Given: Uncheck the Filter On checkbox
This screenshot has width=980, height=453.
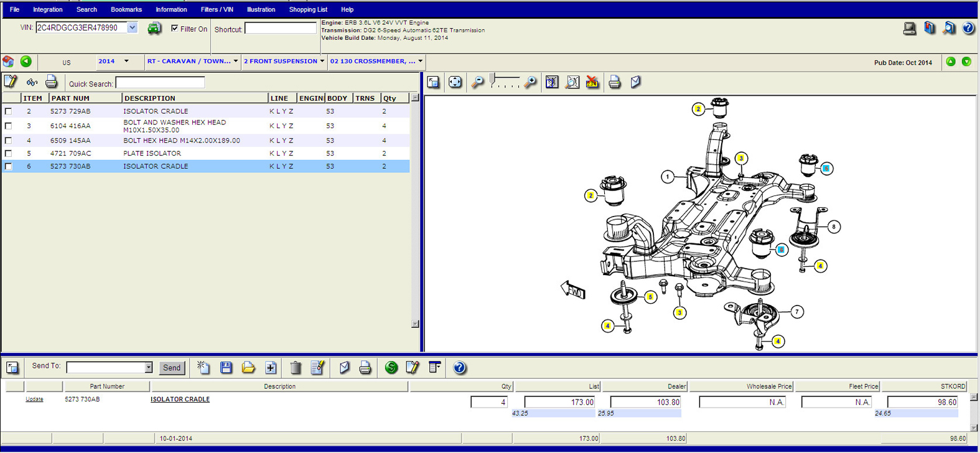Looking at the screenshot, I should coord(175,29).
